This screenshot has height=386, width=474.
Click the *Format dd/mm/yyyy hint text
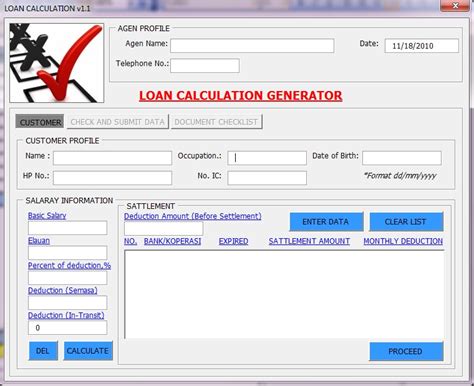point(400,176)
